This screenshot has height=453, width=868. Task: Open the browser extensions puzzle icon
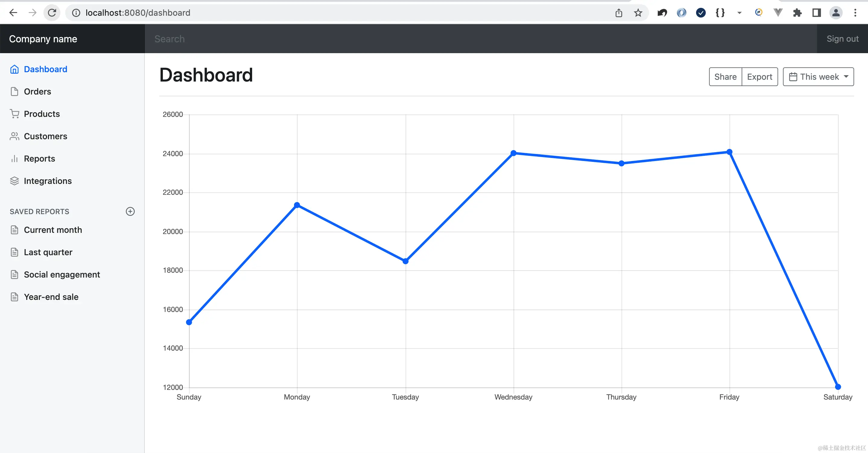tap(797, 13)
